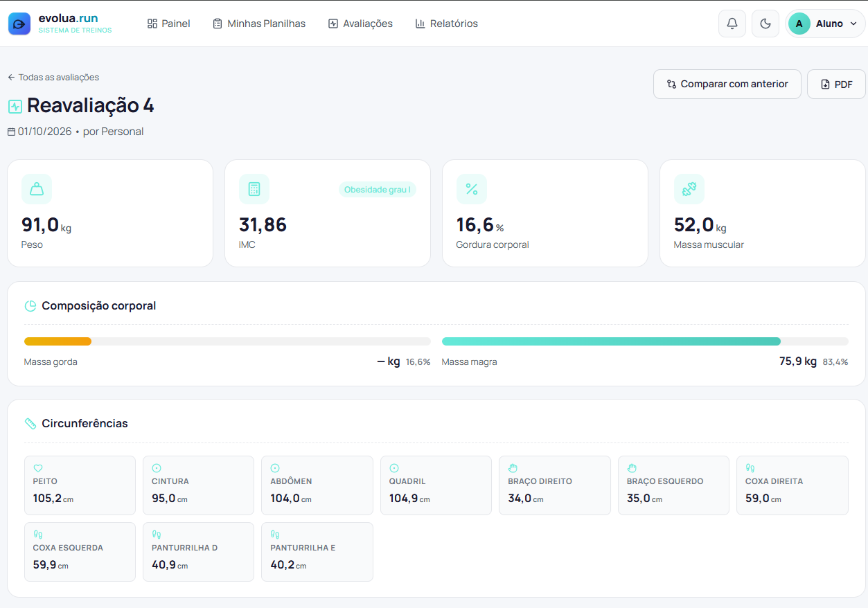Download the PDF report
The height and width of the screenshot is (608, 868).
pyautogui.click(x=836, y=84)
